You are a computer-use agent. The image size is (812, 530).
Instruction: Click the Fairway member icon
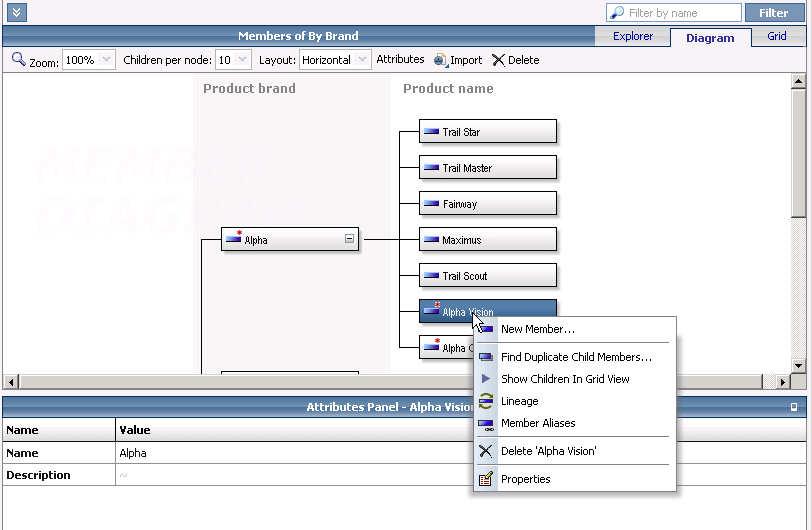(431, 204)
